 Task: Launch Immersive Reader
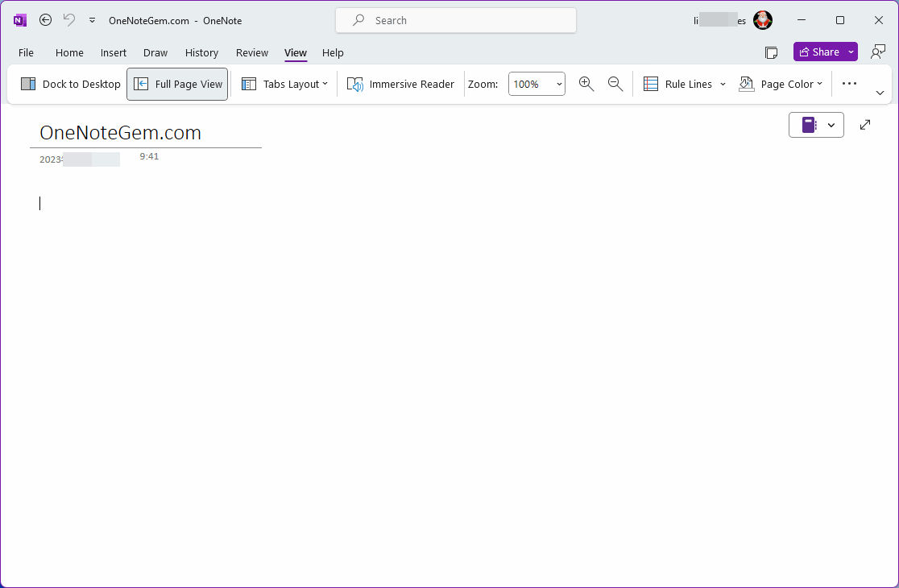[401, 84]
